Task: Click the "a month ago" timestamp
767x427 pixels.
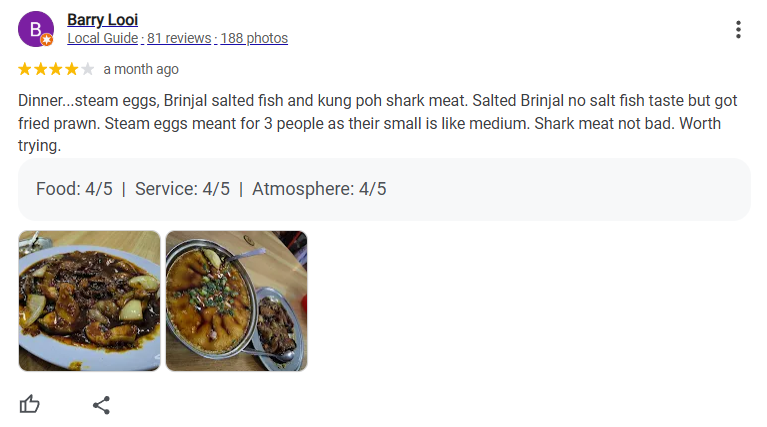Action: click(x=141, y=69)
